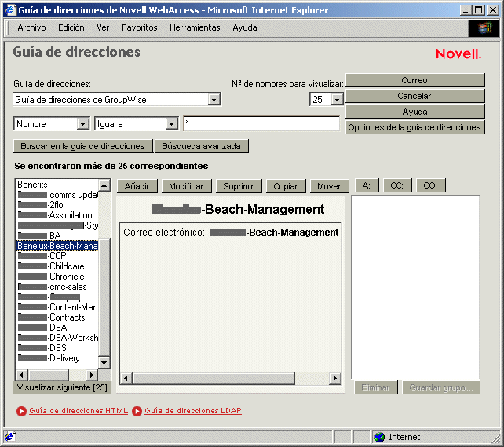Select the -Childcare entry
Screen dimensions: 504x447
pos(57,266)
